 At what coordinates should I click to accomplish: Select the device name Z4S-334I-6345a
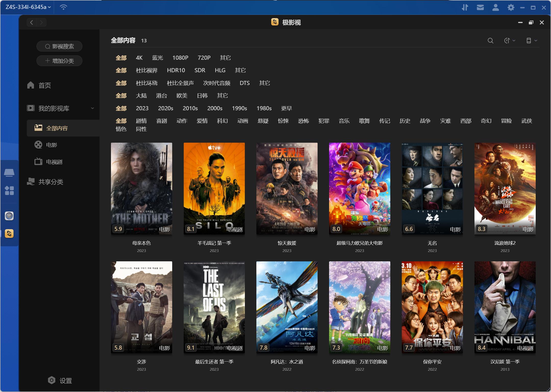point(26,7)
